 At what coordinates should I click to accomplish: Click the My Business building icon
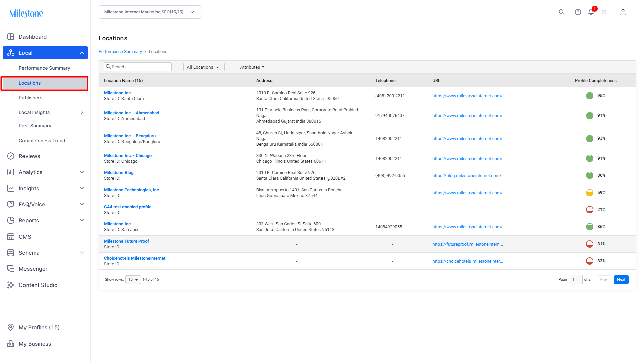11,344
